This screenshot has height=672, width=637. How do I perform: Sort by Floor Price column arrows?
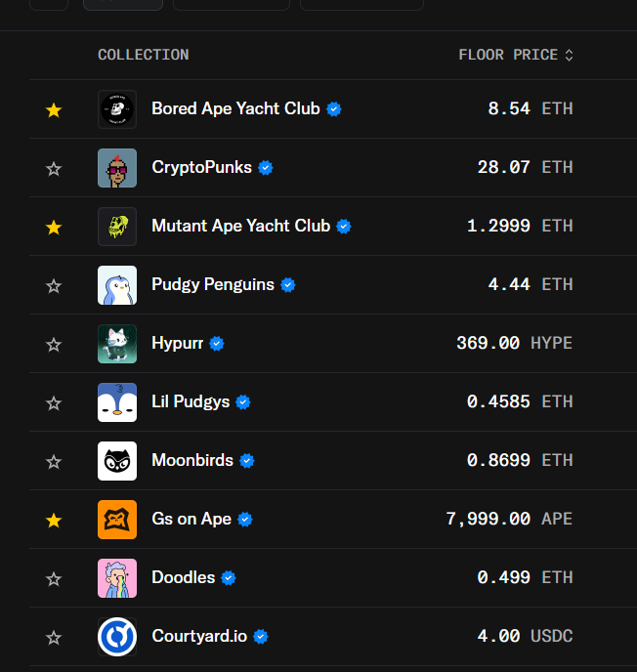point(569,56)
